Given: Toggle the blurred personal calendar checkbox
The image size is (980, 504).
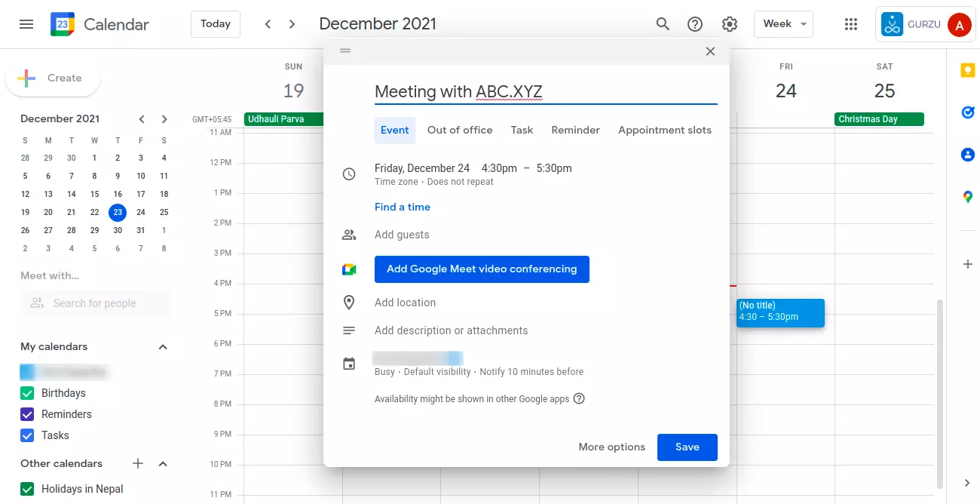Looking at the screenshot, I should (x=27, y=372).
